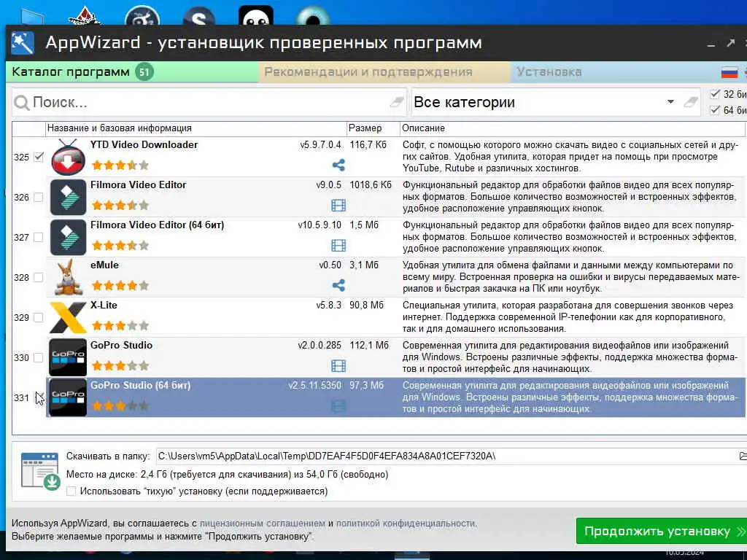The width and height of the screenshot is (747, 560).
Task: Sort by Размер column header
Action: [x=373, y=128]
